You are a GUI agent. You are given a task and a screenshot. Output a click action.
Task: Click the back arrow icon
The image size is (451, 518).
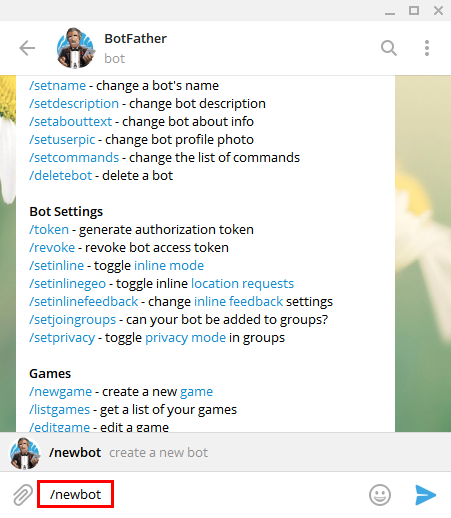[27, 48]
